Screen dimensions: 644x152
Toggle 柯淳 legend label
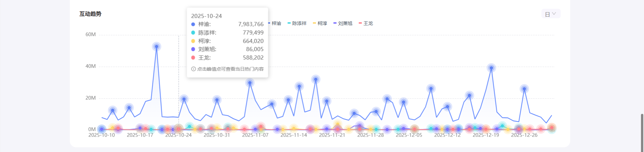(x=322, y=23)
